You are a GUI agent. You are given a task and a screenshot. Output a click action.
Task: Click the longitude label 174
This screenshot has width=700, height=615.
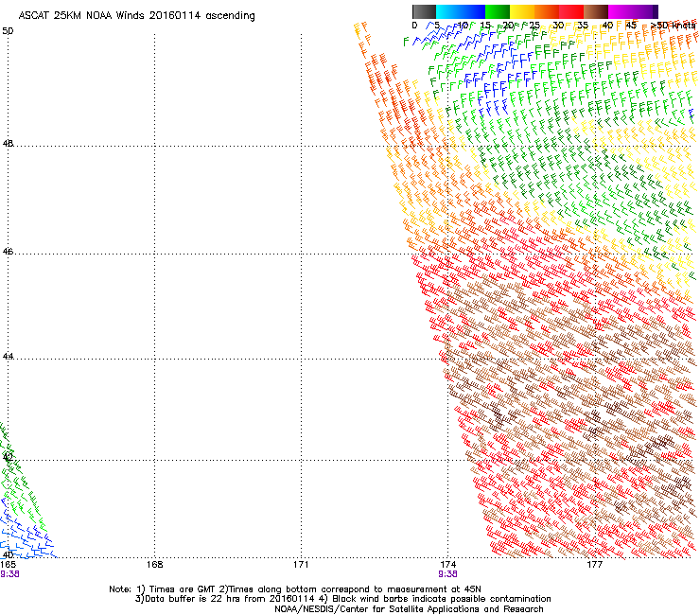[447, 565]
